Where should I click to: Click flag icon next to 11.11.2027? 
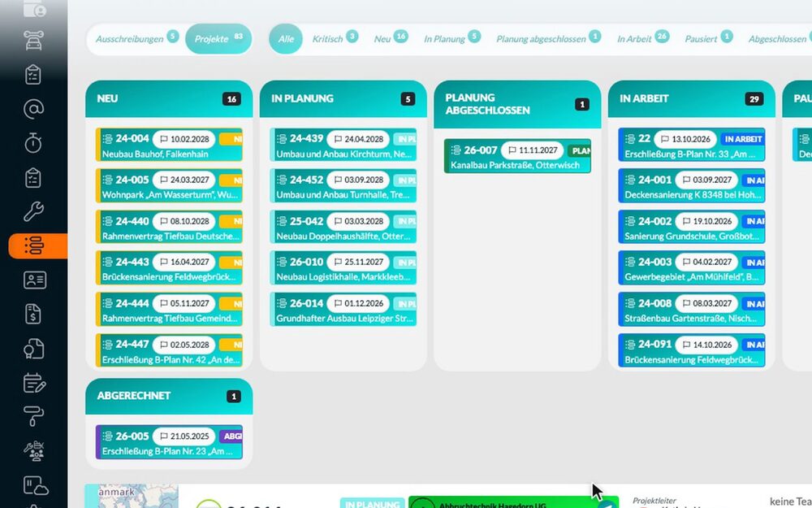(512, 150)
